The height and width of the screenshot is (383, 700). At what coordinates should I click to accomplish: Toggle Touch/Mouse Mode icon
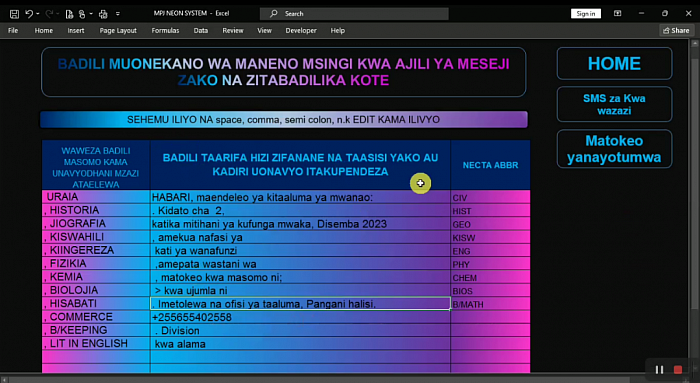point(82,14)
